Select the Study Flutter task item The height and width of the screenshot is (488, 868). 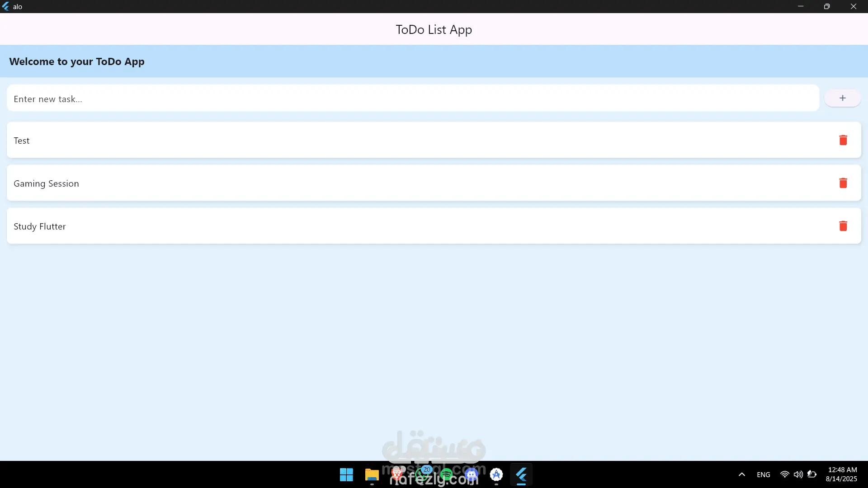[x=407, y=226]
